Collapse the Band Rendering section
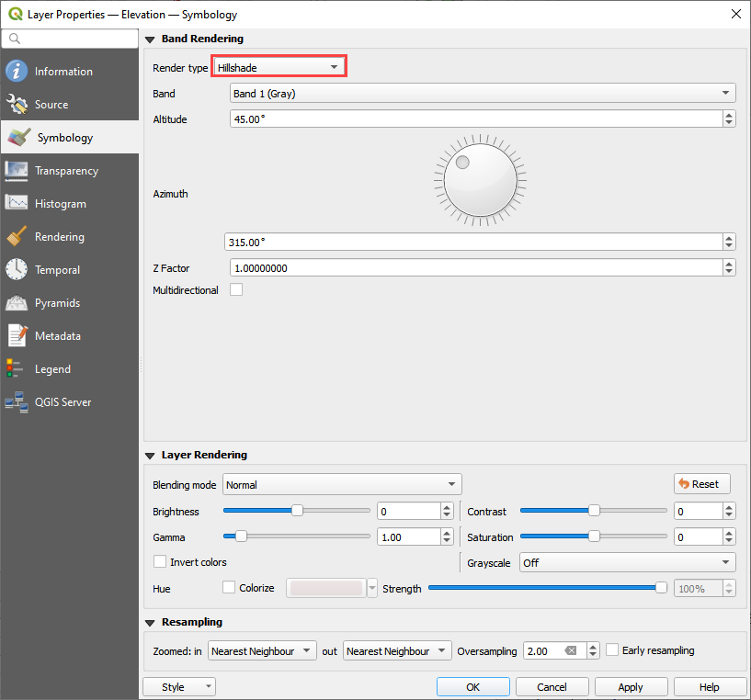Viewport: 751px width, 700px height. point(151,40)
